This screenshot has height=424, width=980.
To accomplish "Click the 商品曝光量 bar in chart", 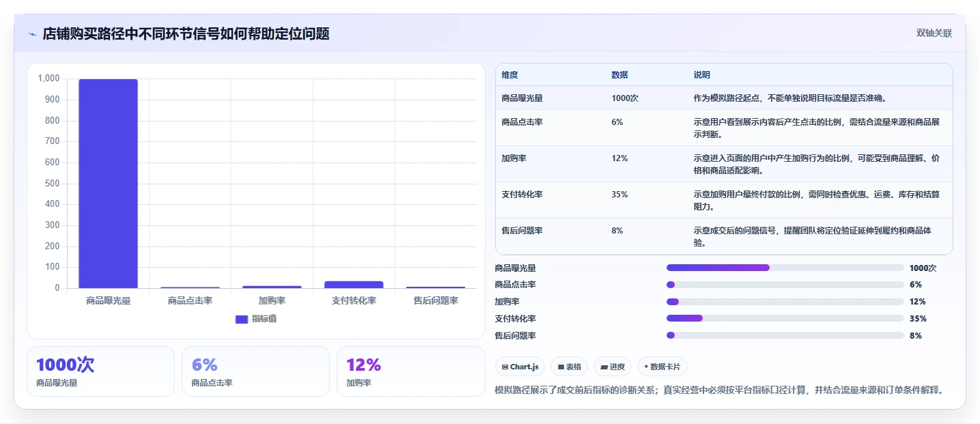I will coord(108,184).
